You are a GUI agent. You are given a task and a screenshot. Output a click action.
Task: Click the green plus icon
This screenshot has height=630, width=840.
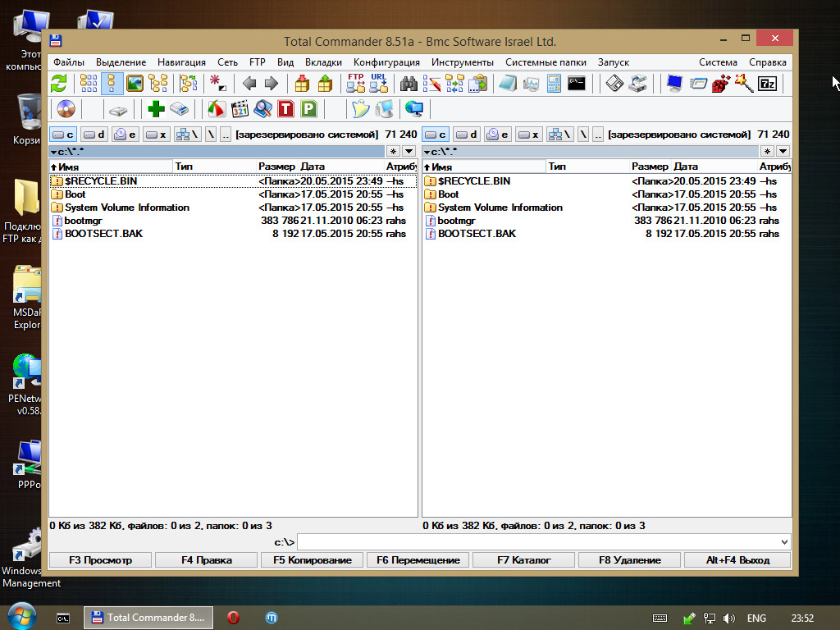(156, 109)
